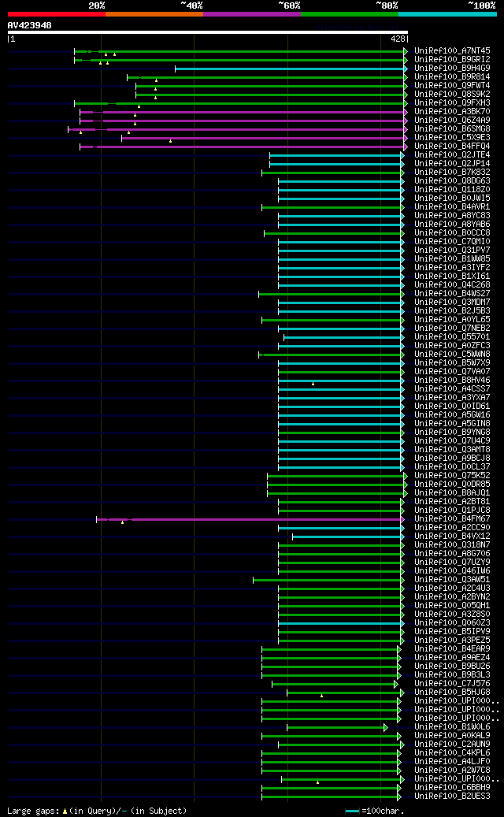The width and height of the screenshot is (504, 817).
Task: Click hit label UniRef100_Q118Z0
Action: tap(452, 190)
